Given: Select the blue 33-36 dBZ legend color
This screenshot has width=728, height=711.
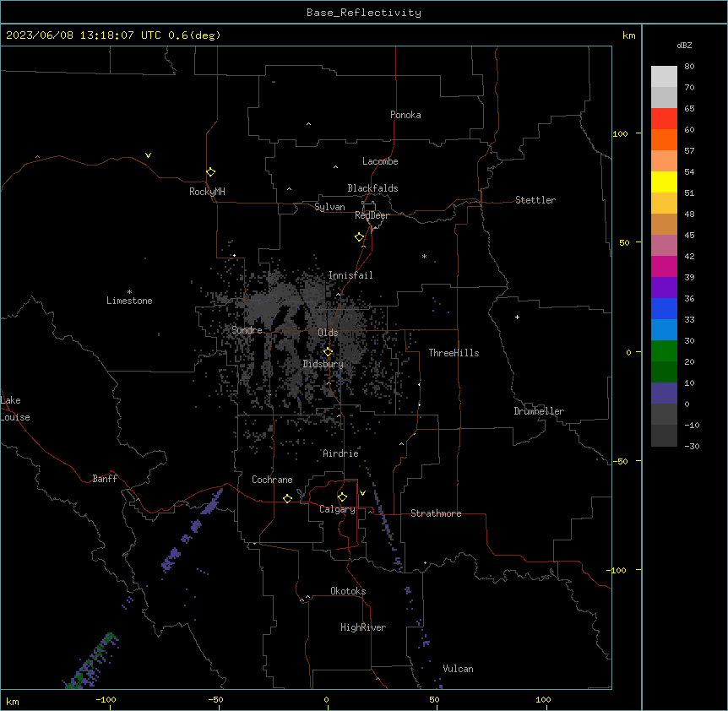Looking at the screenshot, I should tap(664, 308).
